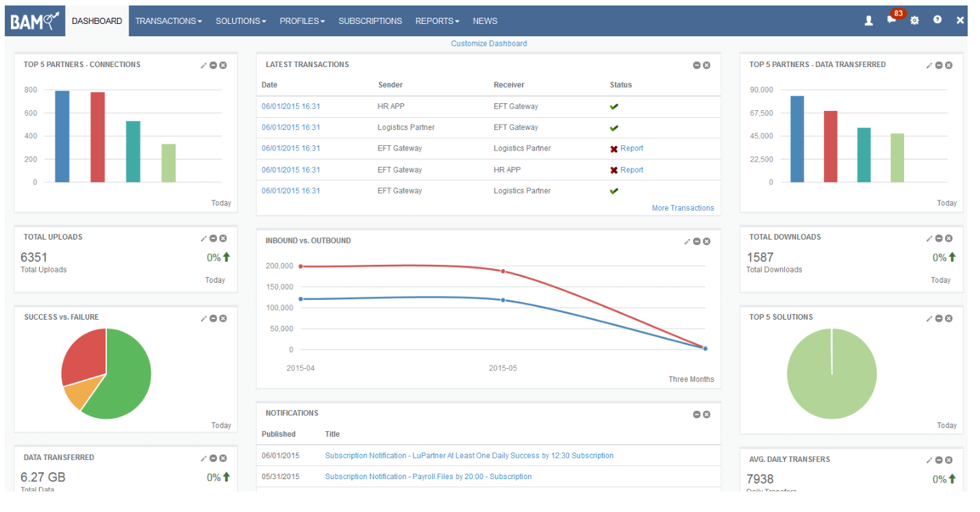Go to the Subscriptions tab

370,21
